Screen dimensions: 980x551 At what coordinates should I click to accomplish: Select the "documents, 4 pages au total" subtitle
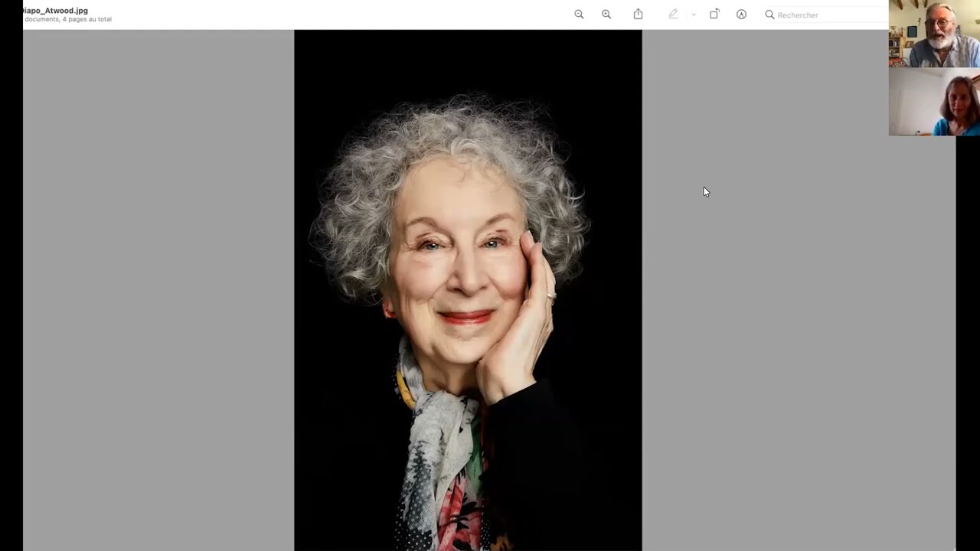pos(67,19)
